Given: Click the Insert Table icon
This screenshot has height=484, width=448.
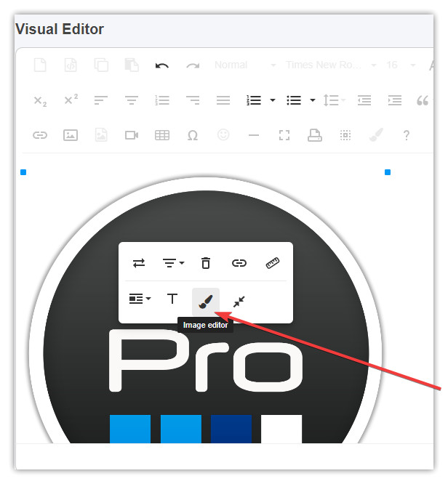Looking at the screenshot, I should click(162, 135).
